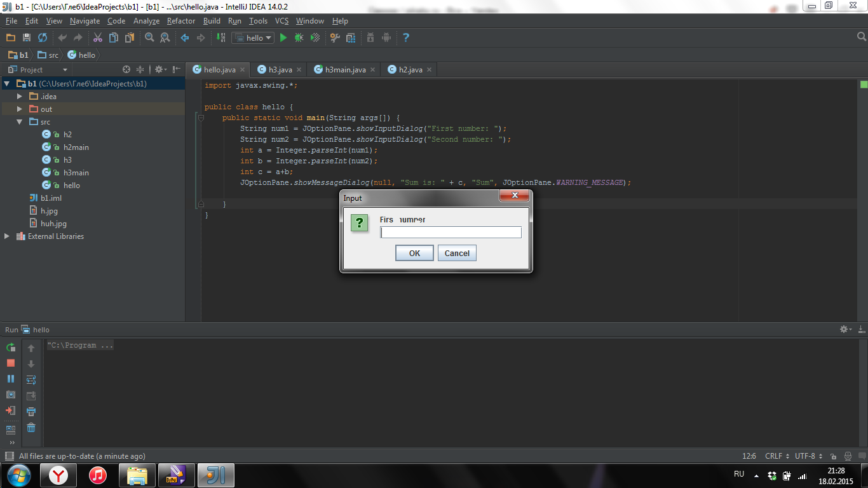This screenshot has width=868, height=488.
Task: Rerun hello using the green rerun icon
Action: [x=11, y=348]
